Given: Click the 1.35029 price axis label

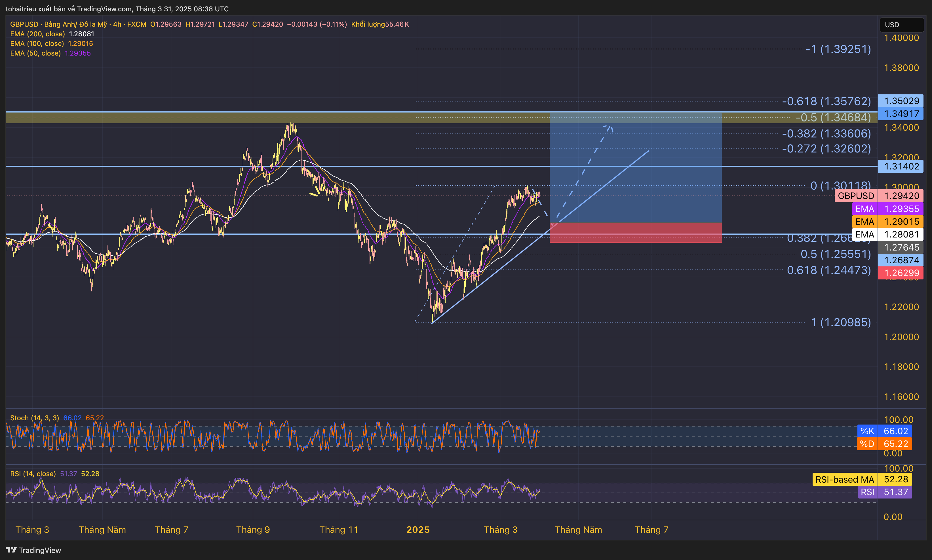Looking at the screenshot, I should pyautogui.click(x=901, y=101).
